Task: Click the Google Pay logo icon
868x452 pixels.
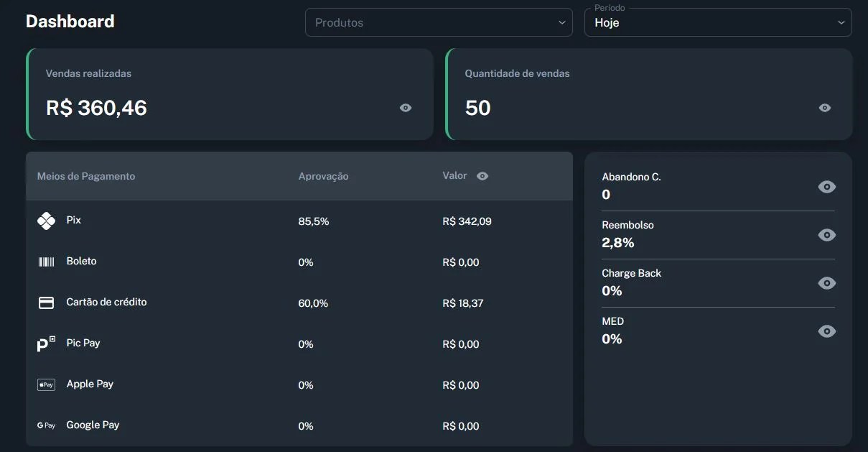Action: point(46,425)
